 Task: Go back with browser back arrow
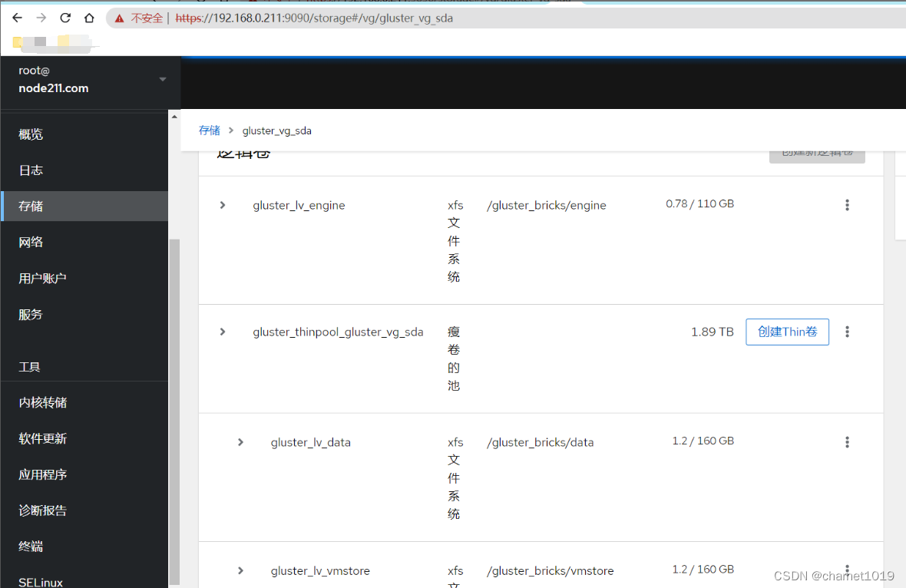(18, 18)
